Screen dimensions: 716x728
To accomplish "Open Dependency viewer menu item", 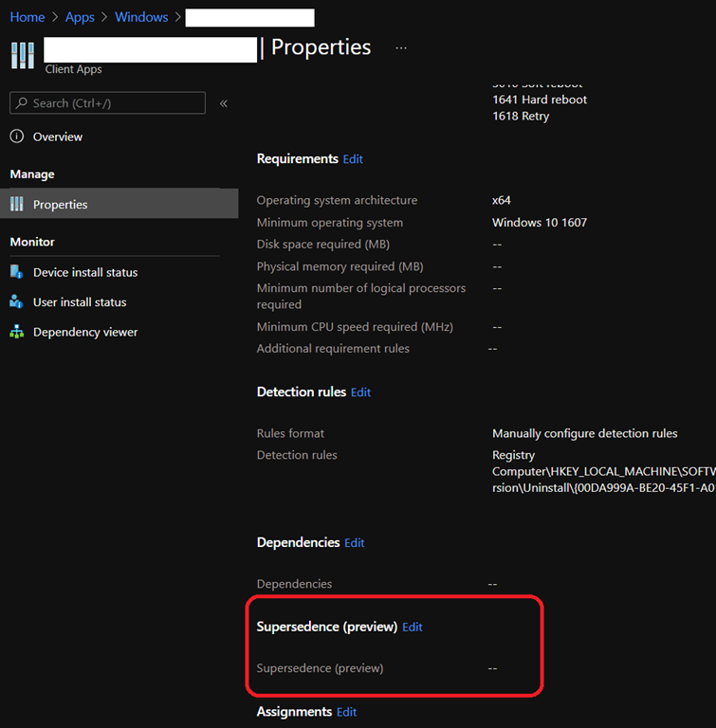I will 85,333.
